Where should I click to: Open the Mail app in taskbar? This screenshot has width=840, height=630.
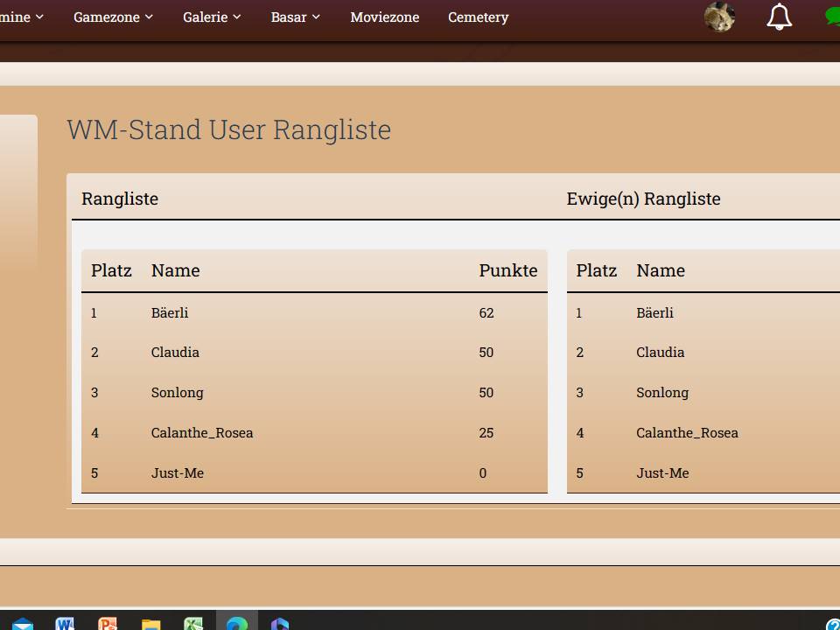(23, 623)
